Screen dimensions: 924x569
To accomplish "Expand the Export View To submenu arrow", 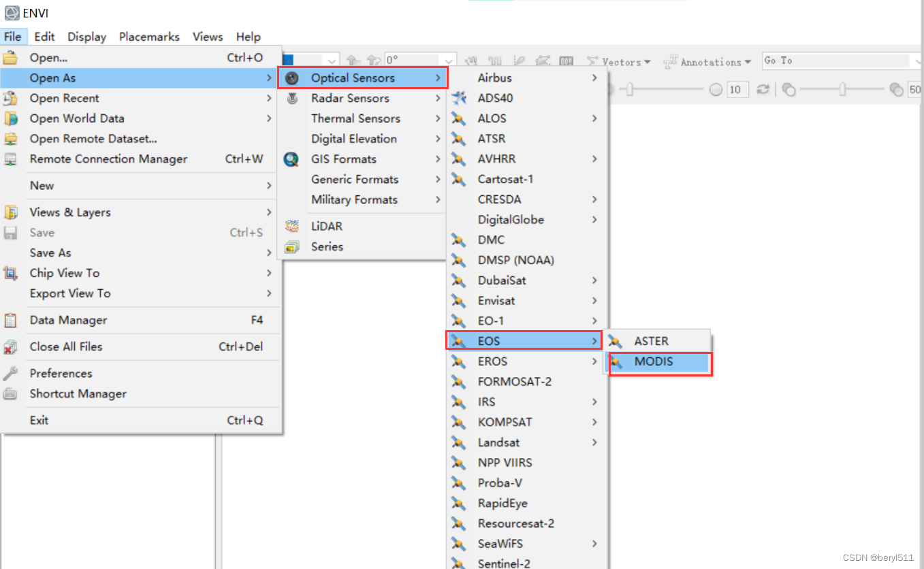I will pos(269,293).
